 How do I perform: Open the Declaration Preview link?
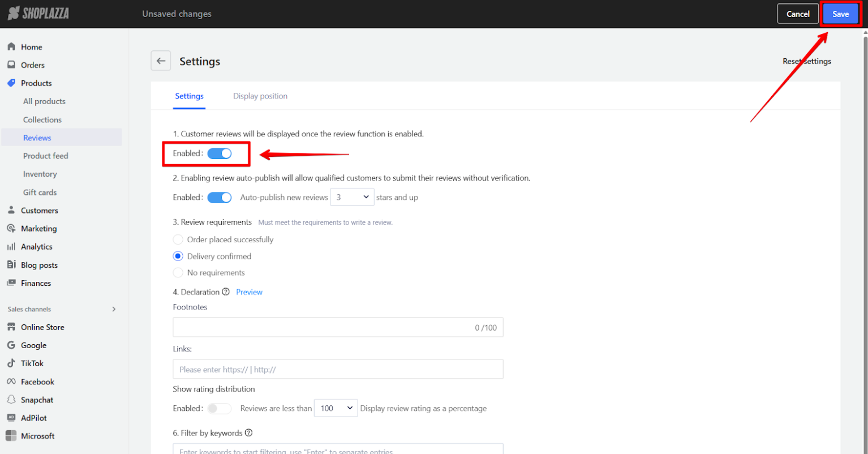(249, 292)
